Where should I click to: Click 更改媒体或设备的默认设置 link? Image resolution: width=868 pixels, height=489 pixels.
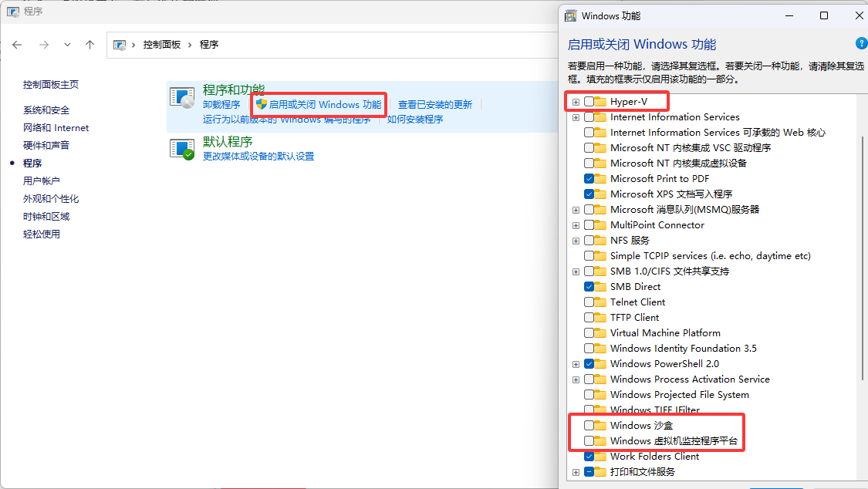pyautogui.click(x=258, y=157)
